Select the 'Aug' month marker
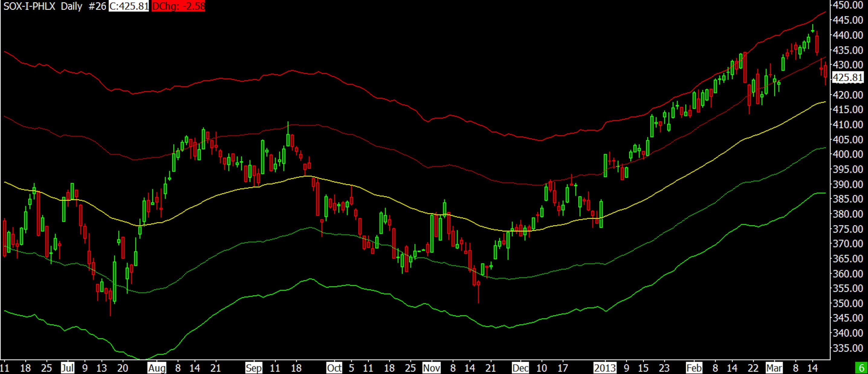The image size is (868, 374). click(157, 368)
